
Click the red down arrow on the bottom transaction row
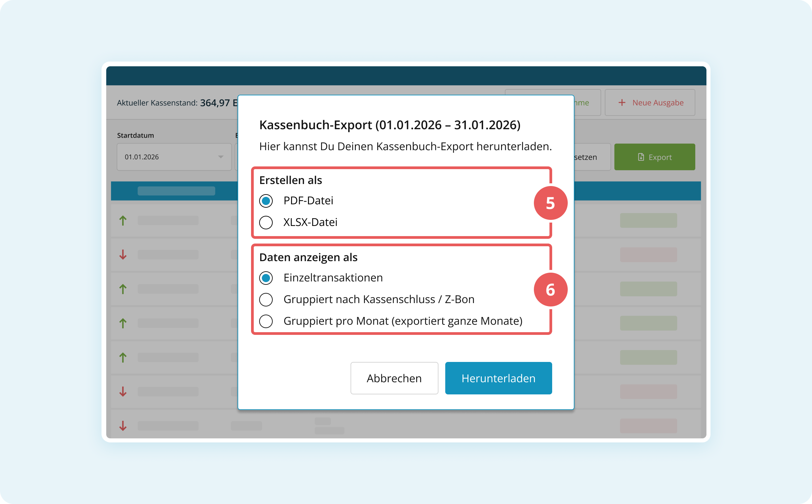(123, 426)
